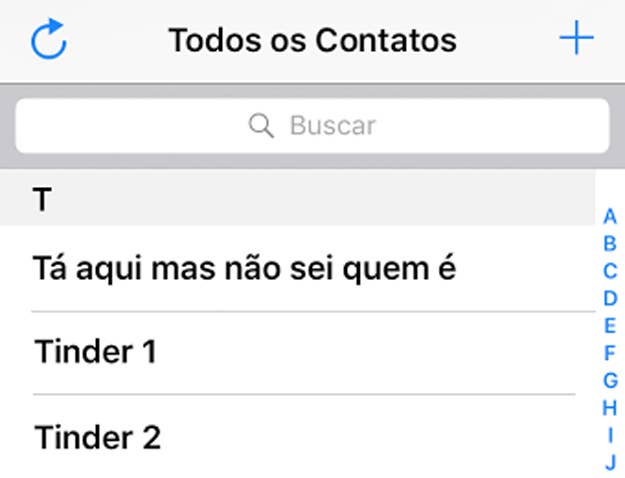Click the Buscar placeholder text
Screen dimensions: 625x478
333,126
